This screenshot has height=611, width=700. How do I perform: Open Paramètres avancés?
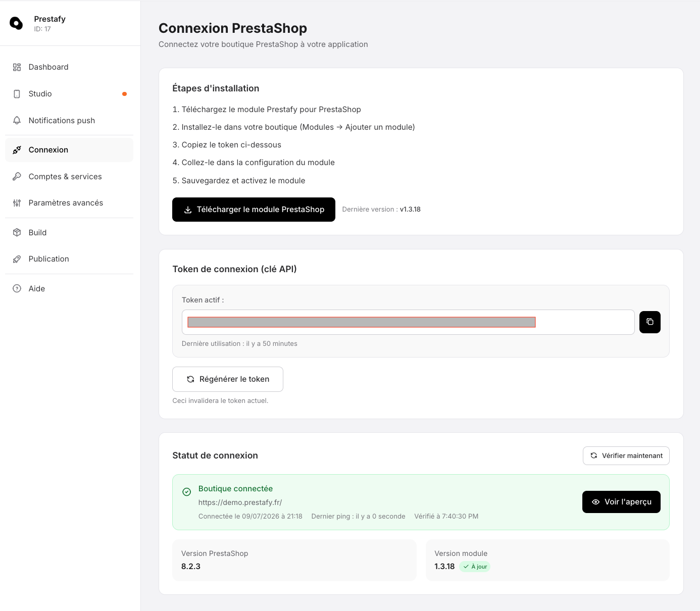click(69, 203)
